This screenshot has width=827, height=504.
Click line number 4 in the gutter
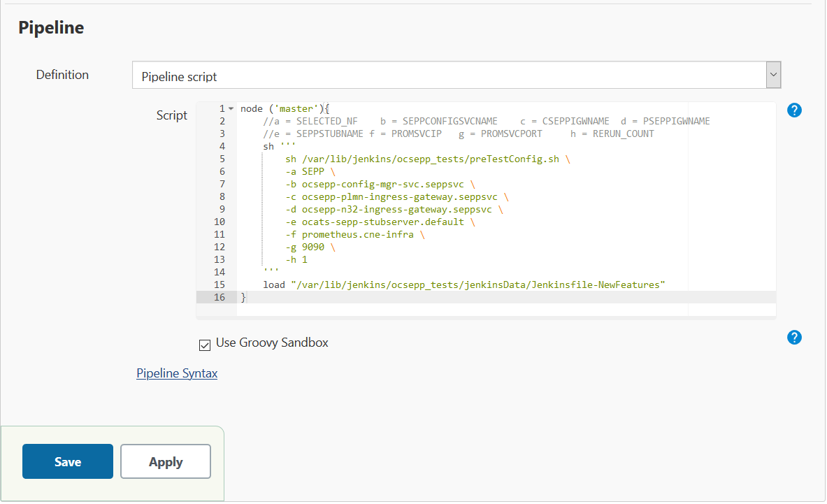pyautogui.click(x=222, y=147)
